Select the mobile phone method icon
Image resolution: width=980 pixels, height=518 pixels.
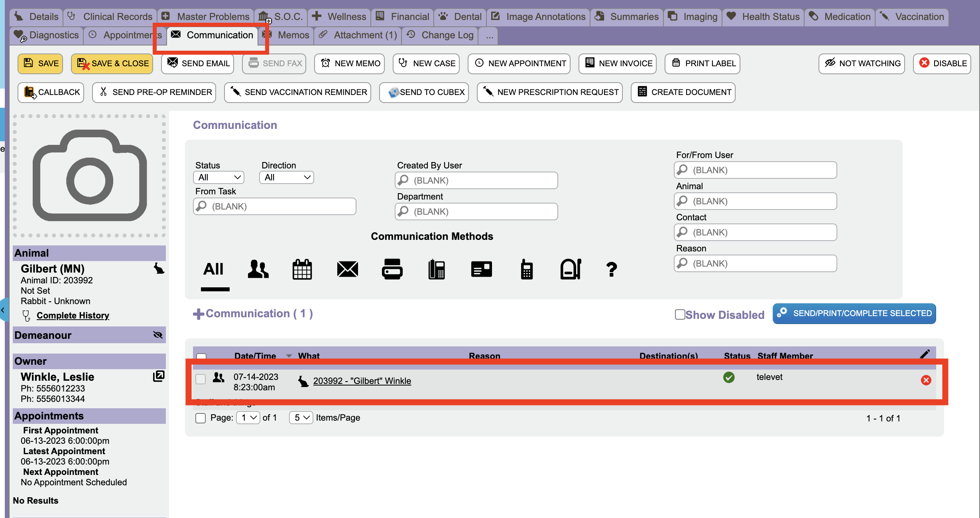coord(526,269)
